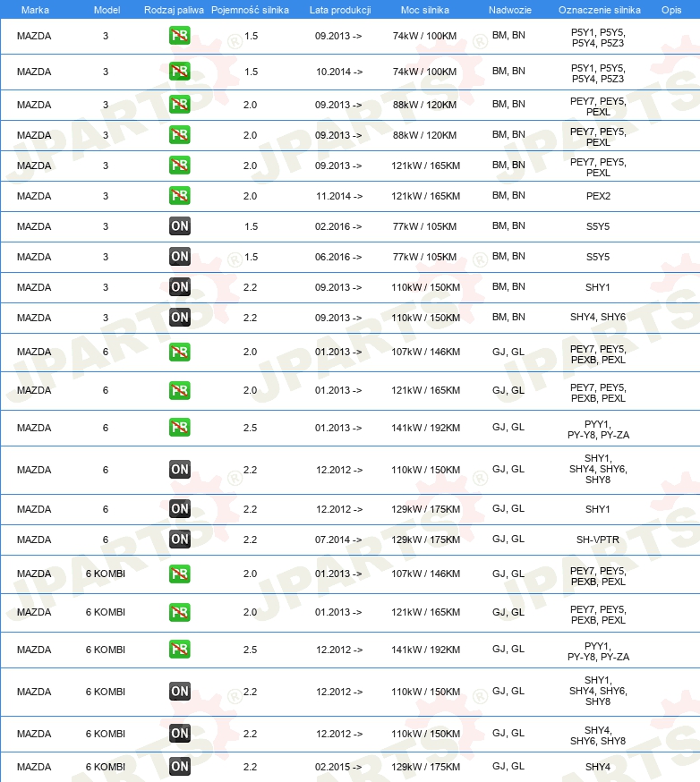Viewport: 700px width, 782px height.
Task: Click the SHY4, SHY6 cell in the Mazda 3 row
Action: (598, 317)
